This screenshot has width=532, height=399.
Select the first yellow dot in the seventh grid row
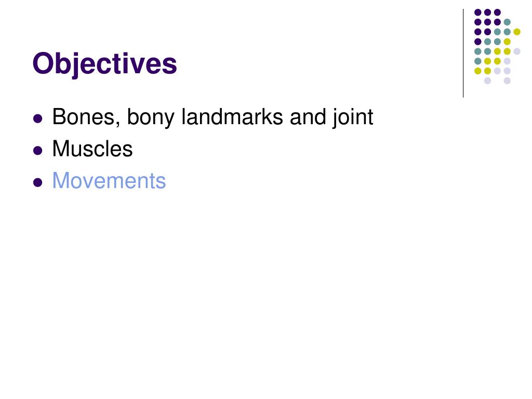click(478, 71)
